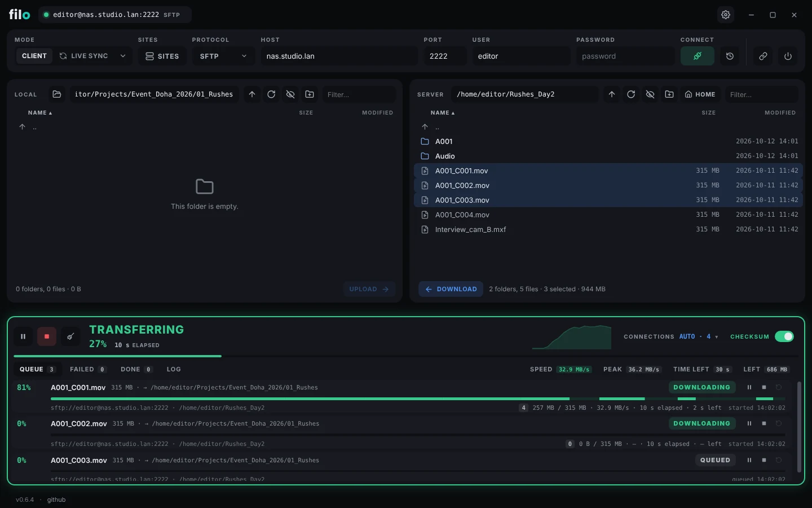
Task: Expand the mode dropdown chevron
Action: point(123,56)
